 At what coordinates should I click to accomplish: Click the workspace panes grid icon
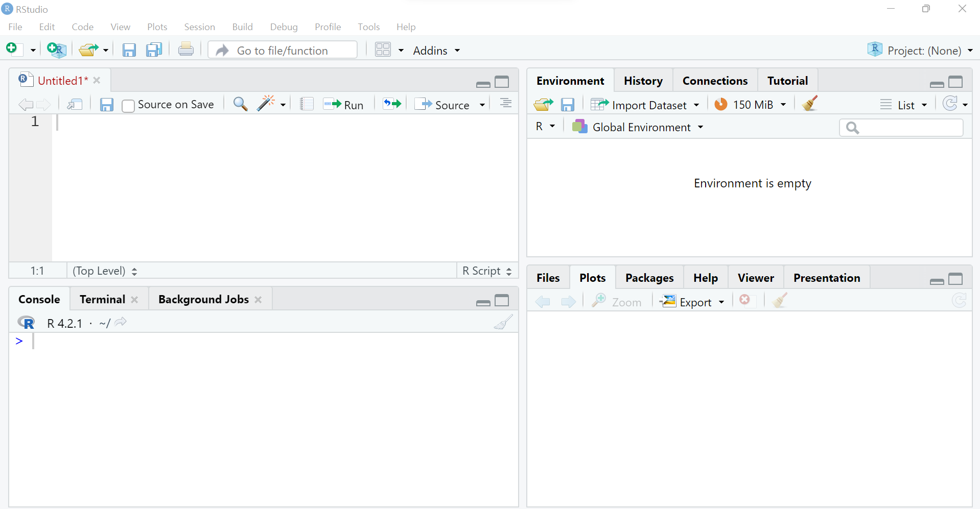(383, 50)
